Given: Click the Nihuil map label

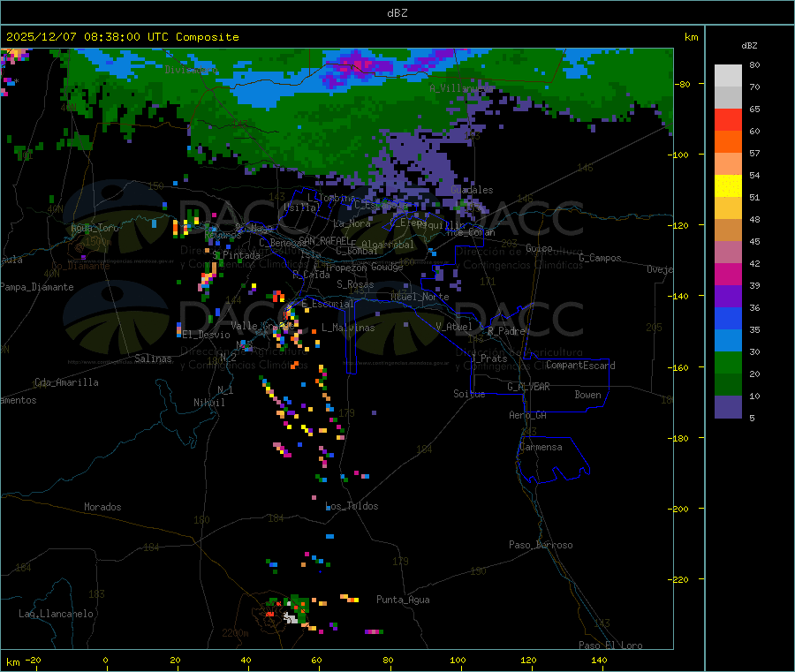Looking at the screenshot, I should [x=209, y=403].
